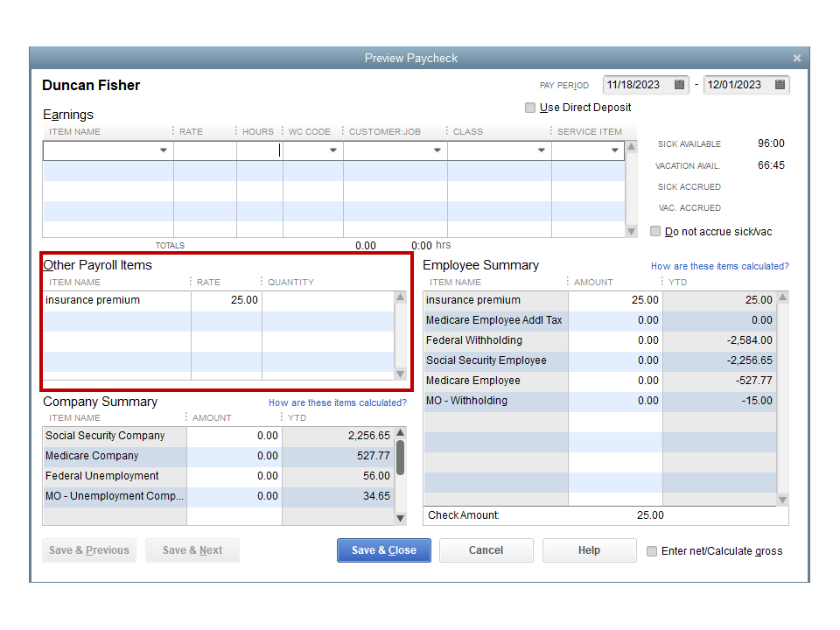Check Do not accrue sick/vac
Image resolution: width=840 pixels, height=630 pixels.
coord(655,231)
